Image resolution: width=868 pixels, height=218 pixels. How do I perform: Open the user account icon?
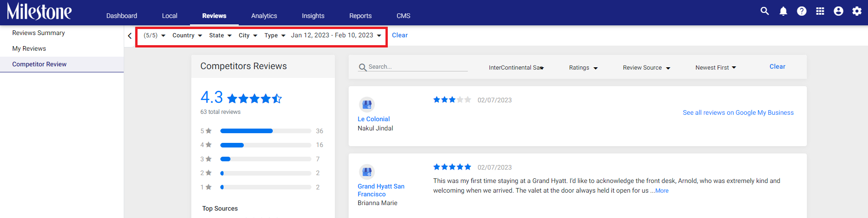(x=839, y=11)
